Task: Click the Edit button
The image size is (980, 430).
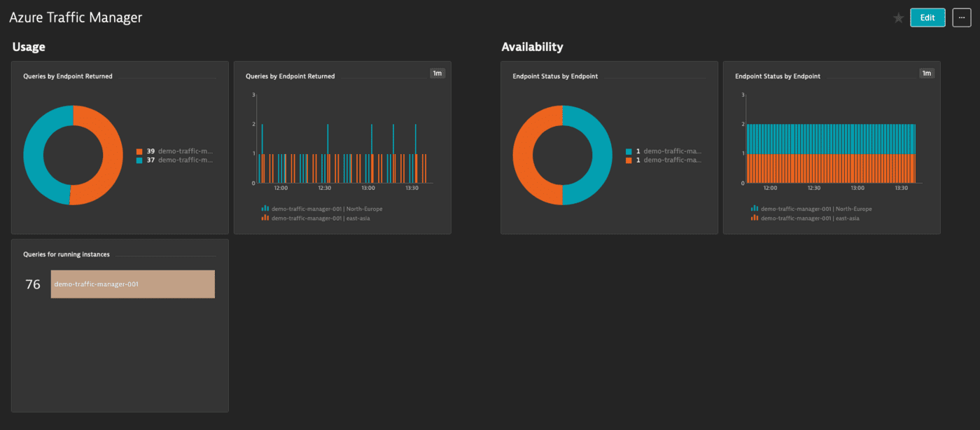Action: click(927, 18)
